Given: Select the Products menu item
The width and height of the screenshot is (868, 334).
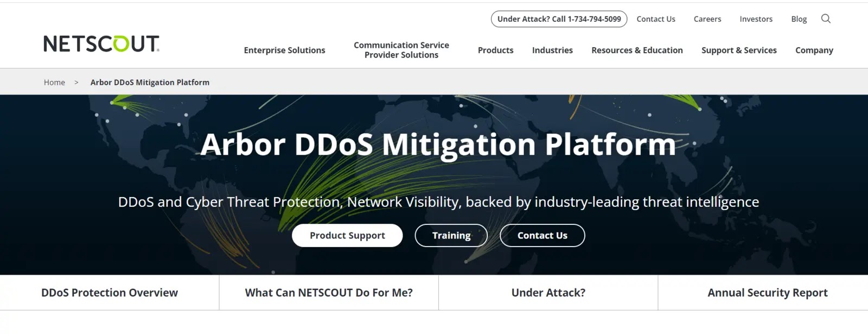Looking at the screenshot, I should tap(495, 50).
